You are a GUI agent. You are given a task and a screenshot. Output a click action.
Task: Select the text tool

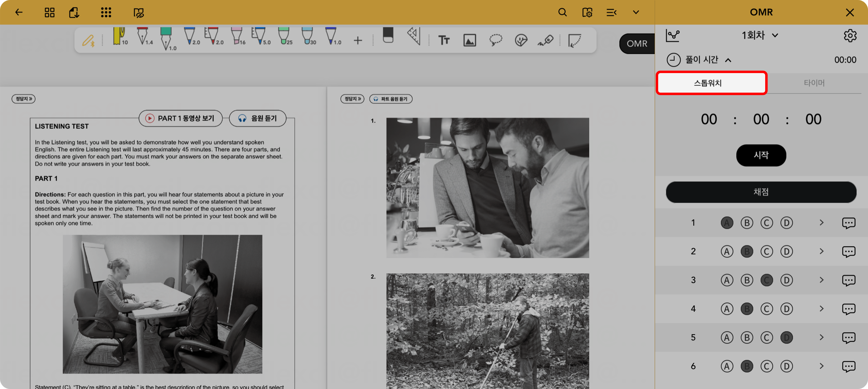pos(444,40)
